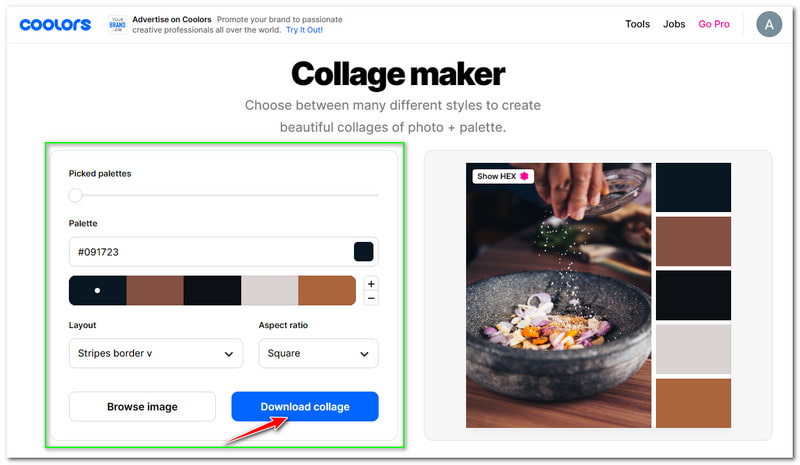The width and height of the screenshot is (800, 465).
Task: Click the dark color chip in hex field
Action: click(x=363, y=252)
